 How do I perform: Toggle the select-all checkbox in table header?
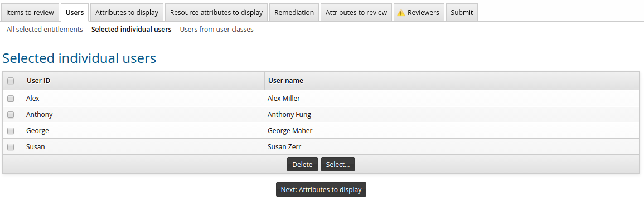(x=11, y=81)
